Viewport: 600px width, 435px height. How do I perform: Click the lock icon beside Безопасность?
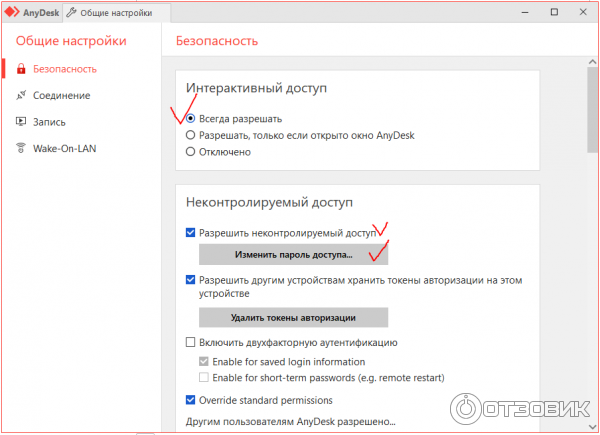[x=21, y=69]
